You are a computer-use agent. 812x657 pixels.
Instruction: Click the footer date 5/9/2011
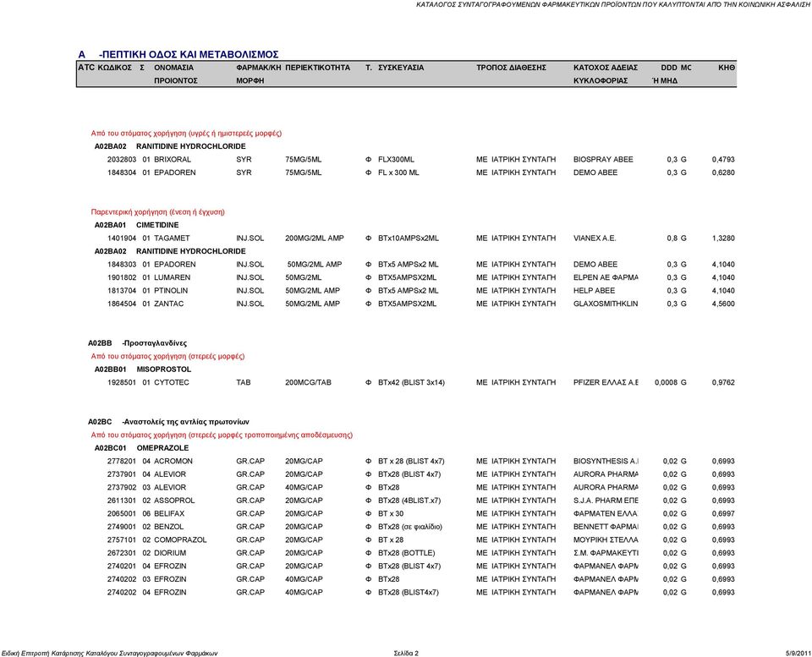(798, 654)
